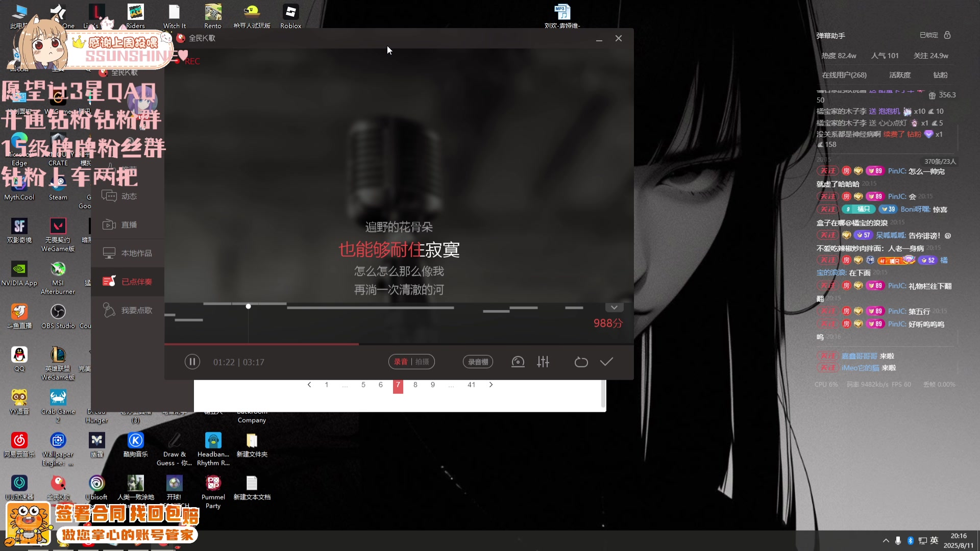Switch to 录音 recording mode
The height and width of the screenshot is (551, 980).
pos(401,362)
